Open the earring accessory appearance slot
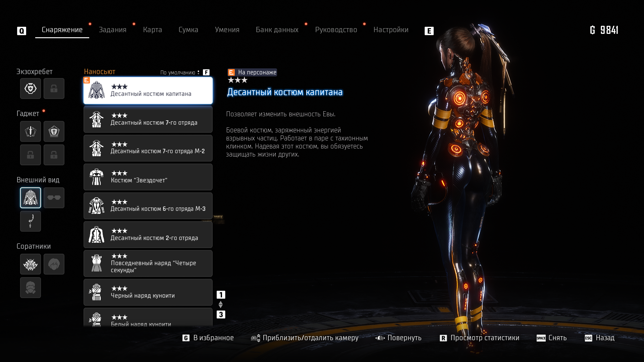 [31, 221]
